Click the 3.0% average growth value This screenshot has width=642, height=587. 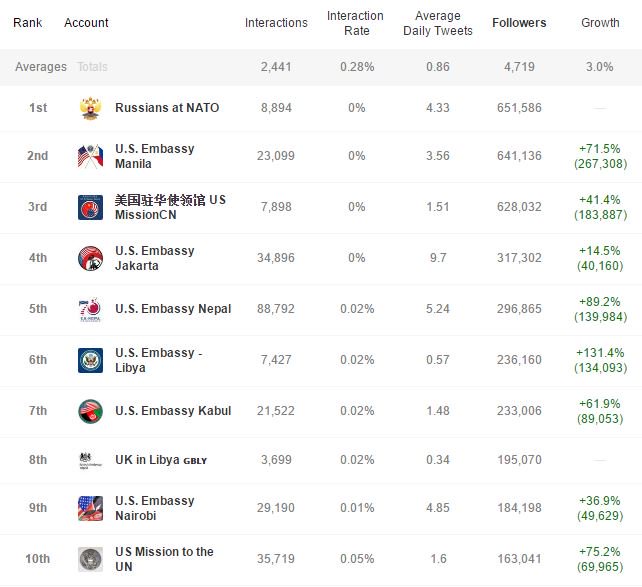(599, 67)
